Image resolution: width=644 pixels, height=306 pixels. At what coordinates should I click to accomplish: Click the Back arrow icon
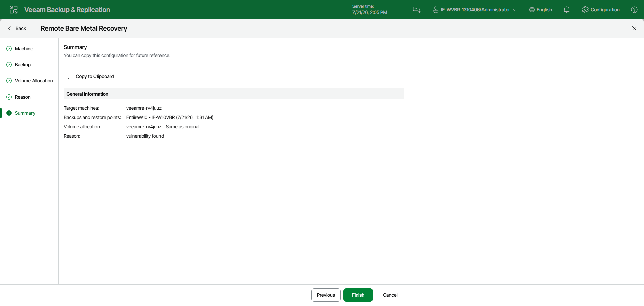tap(9, 28)
